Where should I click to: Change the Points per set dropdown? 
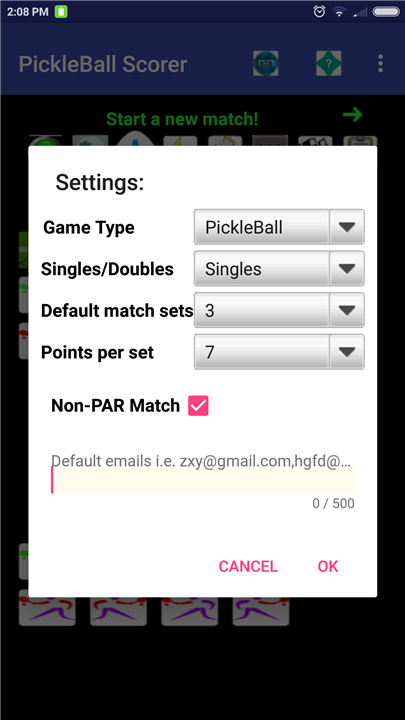(279, 352)
